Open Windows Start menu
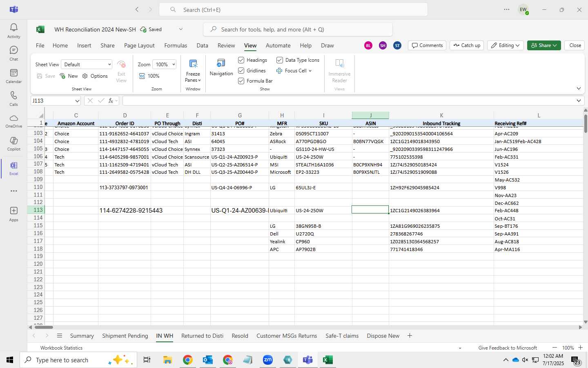588x368 pixels. [10, 360]
